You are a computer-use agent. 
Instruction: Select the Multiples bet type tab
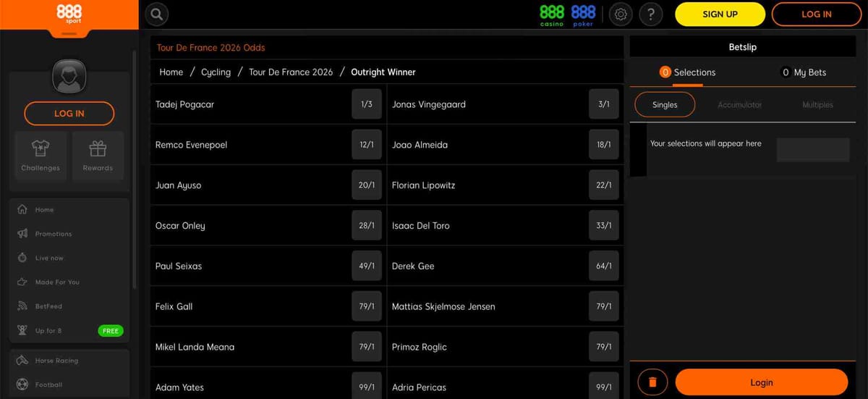[817, 105]
